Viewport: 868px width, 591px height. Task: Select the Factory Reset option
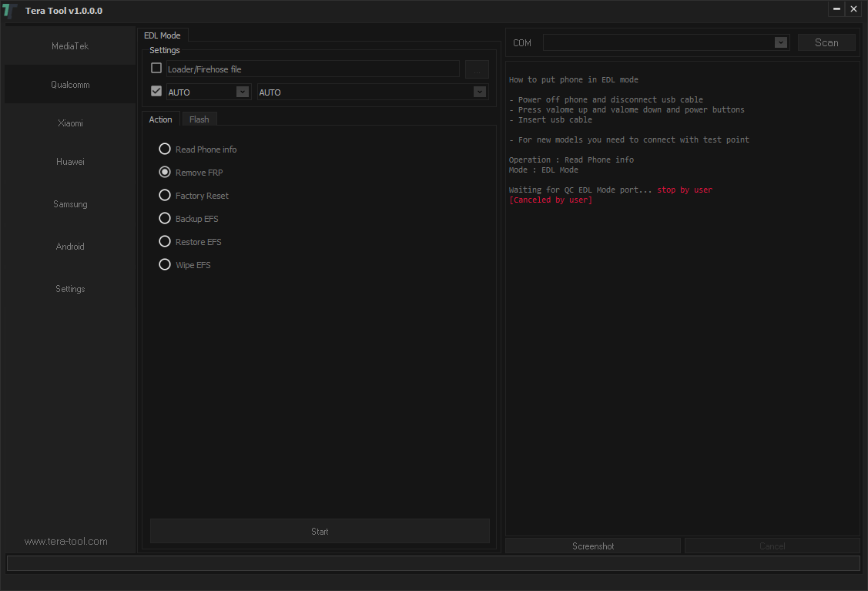[164, 195]
